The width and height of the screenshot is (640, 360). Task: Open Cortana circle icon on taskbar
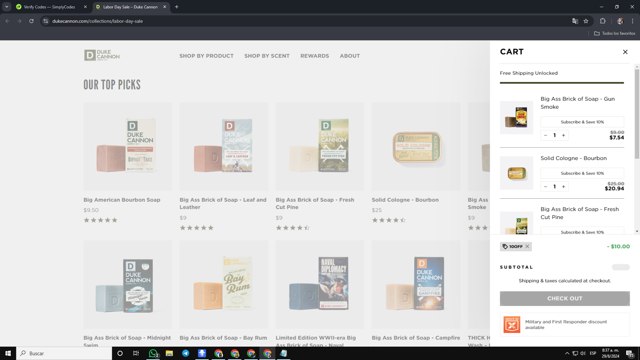(x=120, y=353)
